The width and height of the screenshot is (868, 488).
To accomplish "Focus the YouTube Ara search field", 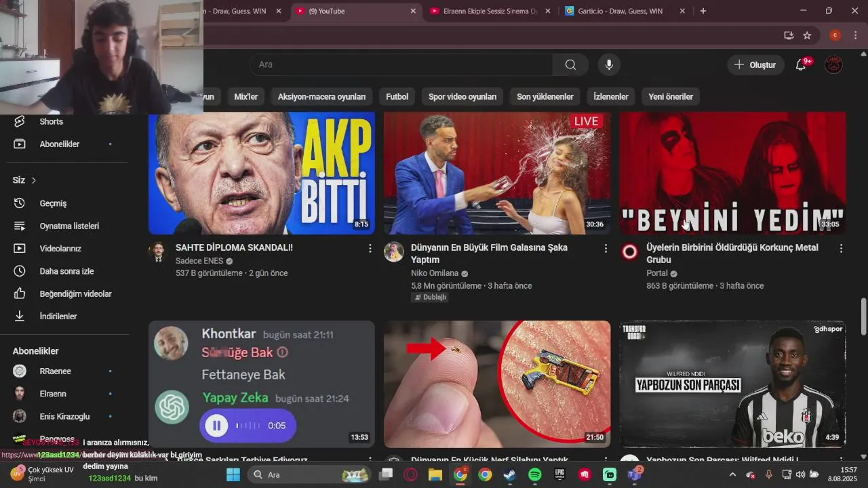I will pyautogui.click(x=400, y=64).
